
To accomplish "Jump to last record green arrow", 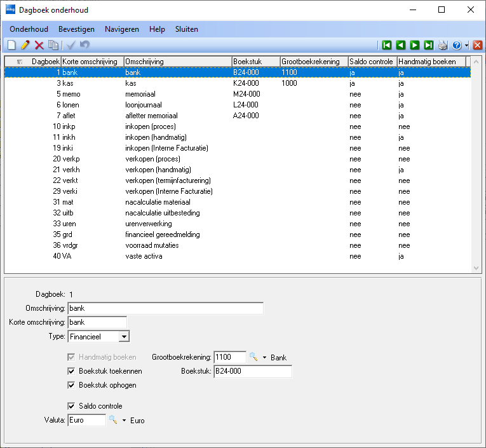I will [428, 45].
